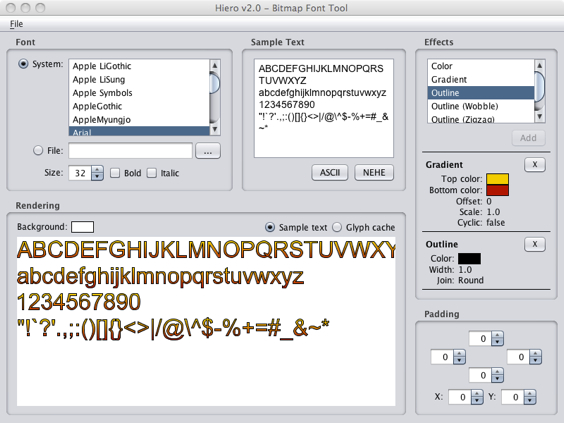
Task: Decrease padding Y advance stepper
Action: (530, 400)
